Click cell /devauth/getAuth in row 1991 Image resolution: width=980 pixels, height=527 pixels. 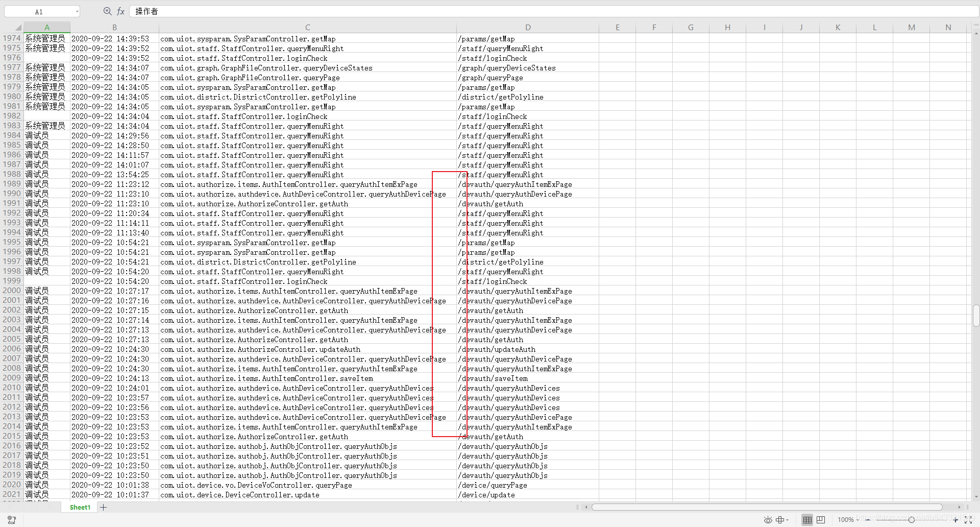[528, 203]
